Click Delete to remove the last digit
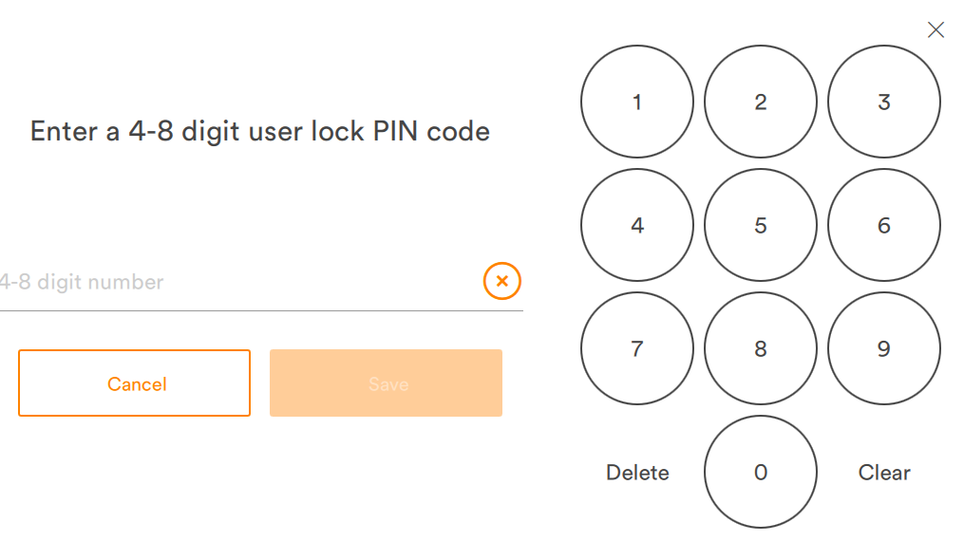The height and width of the screenshot is (560, 964). pyautogui.click(x=636, y=472)
